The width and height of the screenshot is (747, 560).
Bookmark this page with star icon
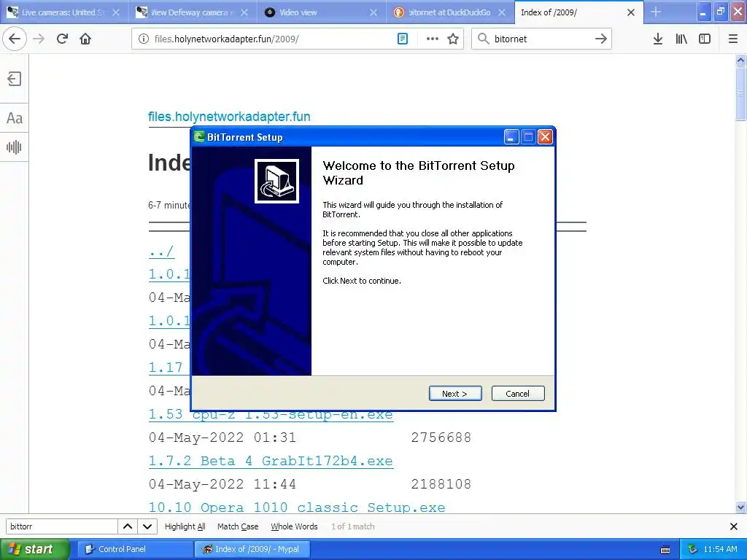tap(453, 39)
